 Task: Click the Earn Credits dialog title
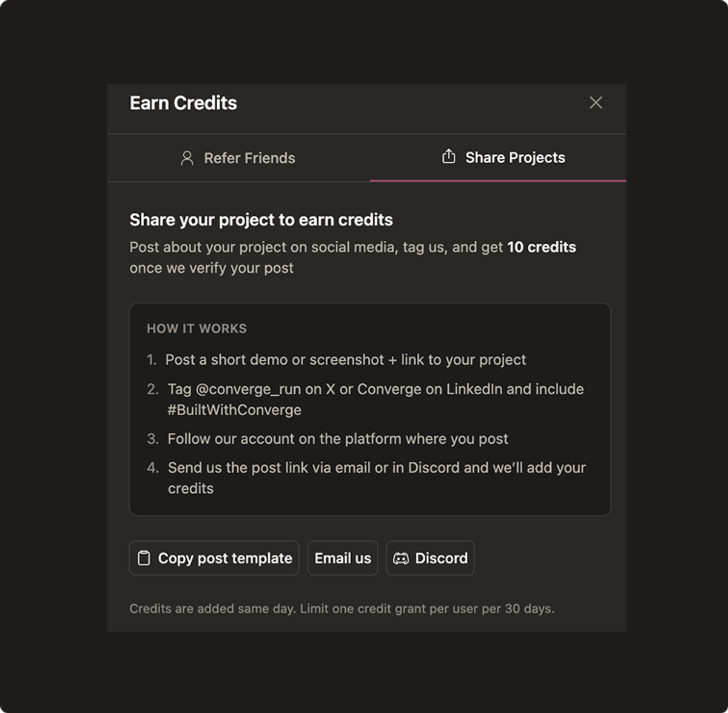pos(183,102)
